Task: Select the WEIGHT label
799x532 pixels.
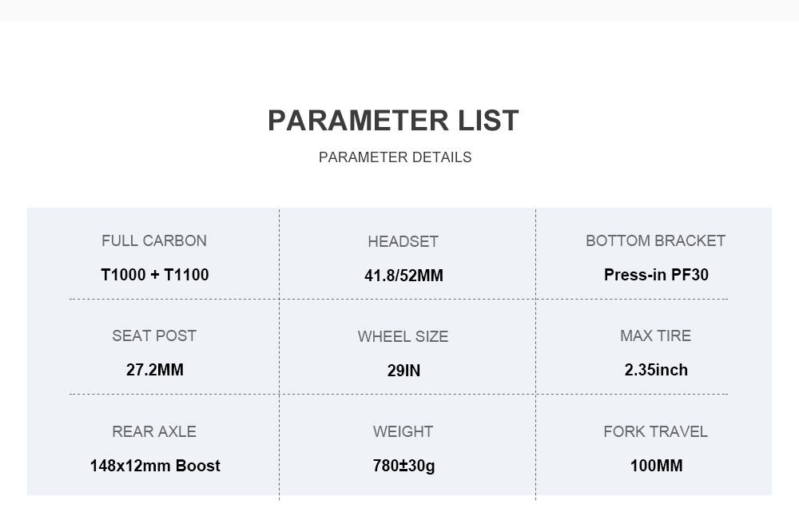Action: [x=403, y=431]
